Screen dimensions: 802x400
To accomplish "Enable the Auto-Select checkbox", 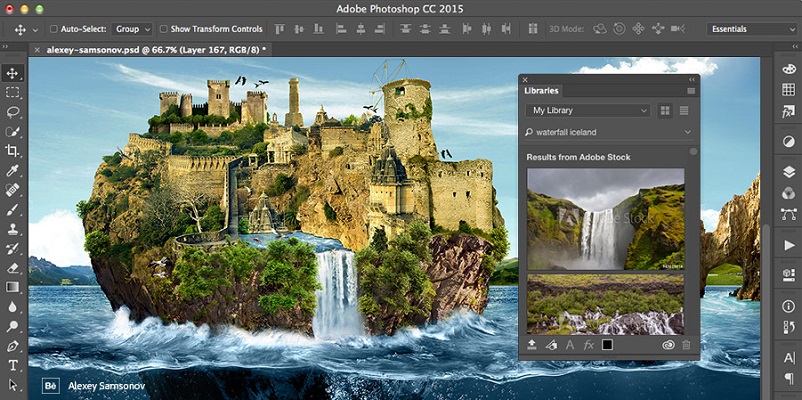I will pyautogui.click(x=53, y=29).
